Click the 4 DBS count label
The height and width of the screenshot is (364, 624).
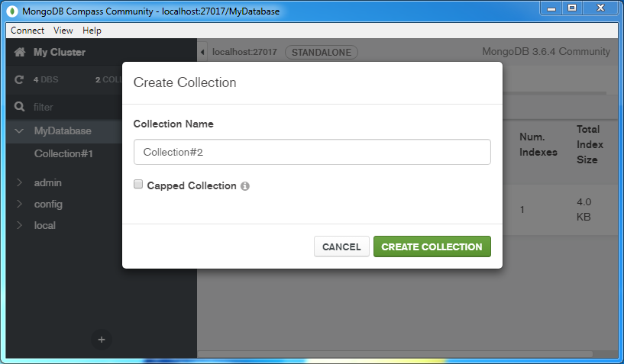point(46,79)
